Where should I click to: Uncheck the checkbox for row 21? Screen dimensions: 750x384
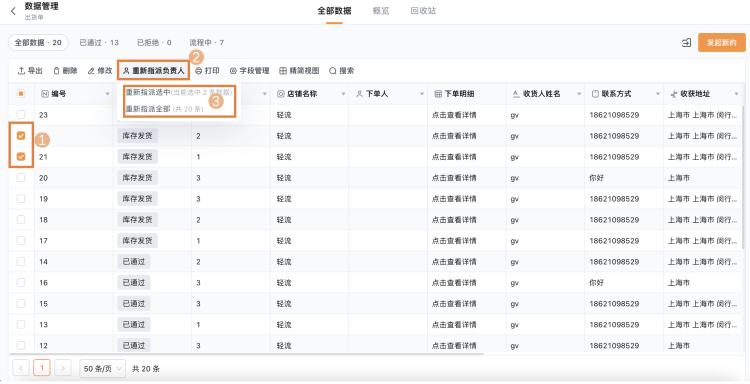pos(21,157)
